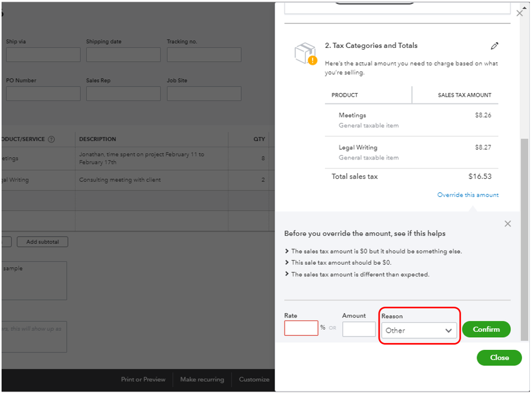Click the side panel vertical scrollbar
Image resolution: width=532 pixels, height=393 pixels.
524,240
